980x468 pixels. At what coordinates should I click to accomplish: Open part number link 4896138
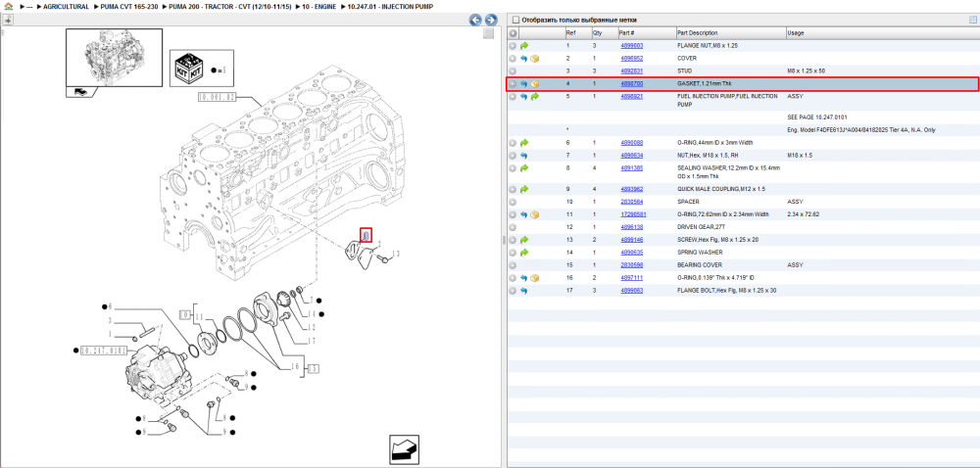631,227
